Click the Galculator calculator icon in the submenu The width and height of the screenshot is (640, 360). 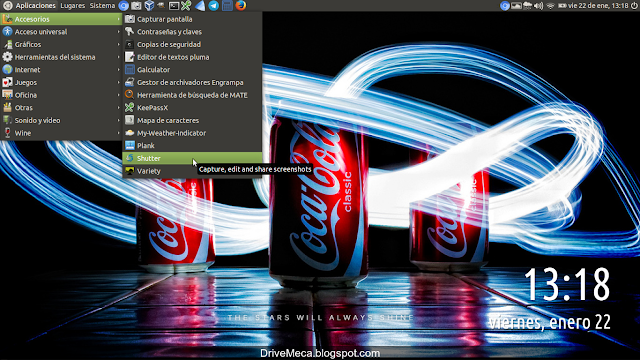(x=130, y=70)
